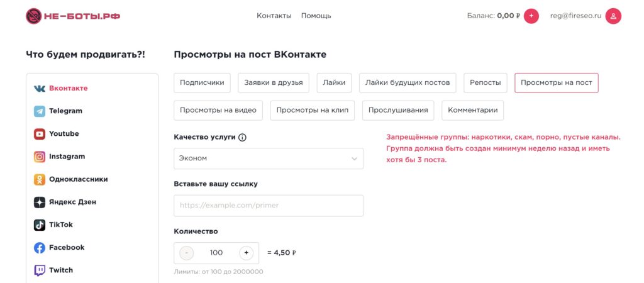Increase quantity with the plus stepper
Viewport: 644px width, 283px height.
[x=247, y=253]
